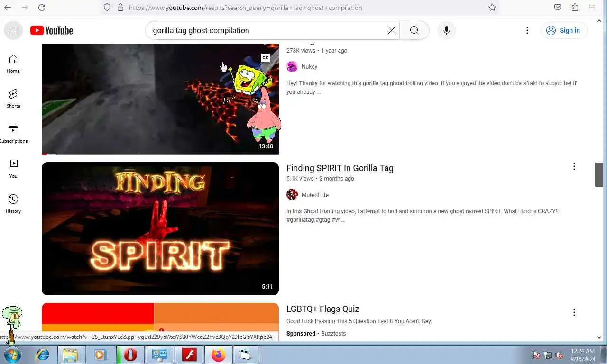Open the MutedElite channel avatar
Screen dimensions: 607x364
click(x=292, y=195)
